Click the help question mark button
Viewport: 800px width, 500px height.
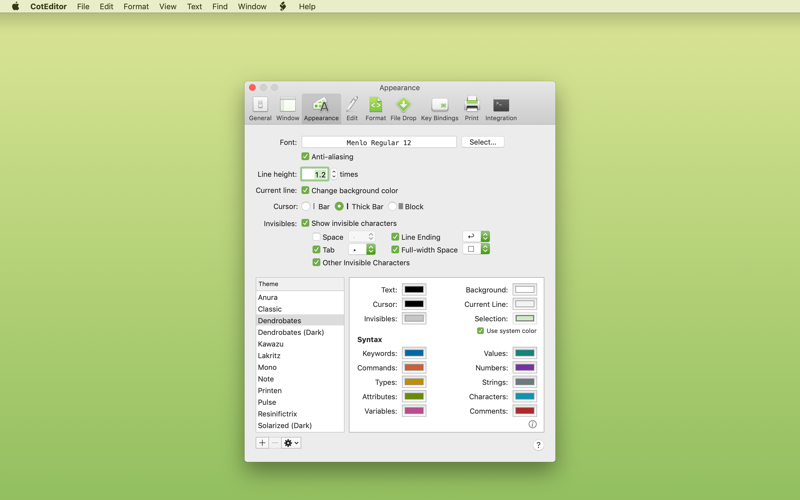538,445
